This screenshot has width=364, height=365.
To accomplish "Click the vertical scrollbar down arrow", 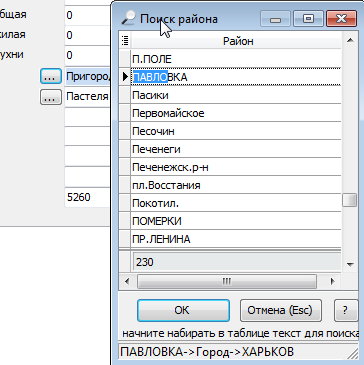I will [x=350, y=265].
